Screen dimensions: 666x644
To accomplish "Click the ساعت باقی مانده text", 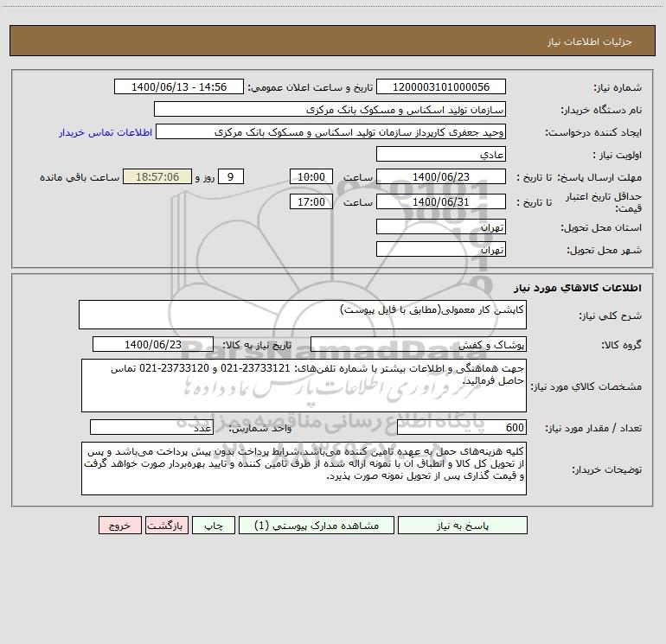I will pos(80,177).
